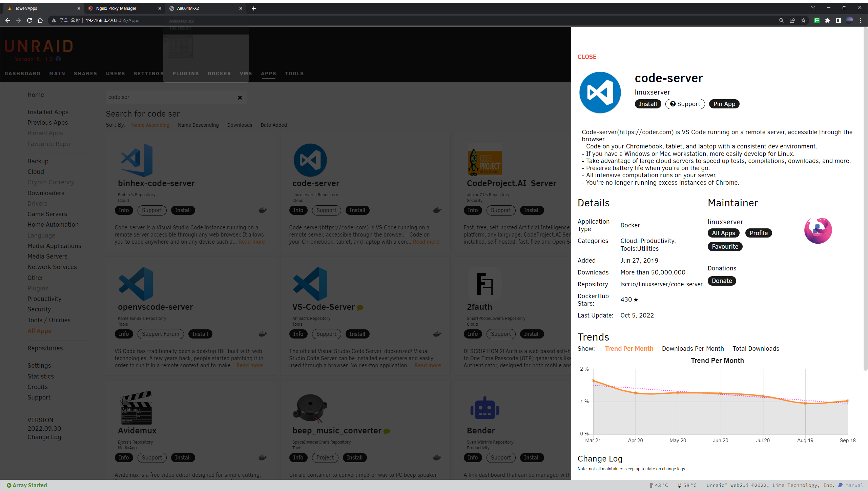
Task: Open the browser extensions puzzle icon
Action: click(828, 20)
